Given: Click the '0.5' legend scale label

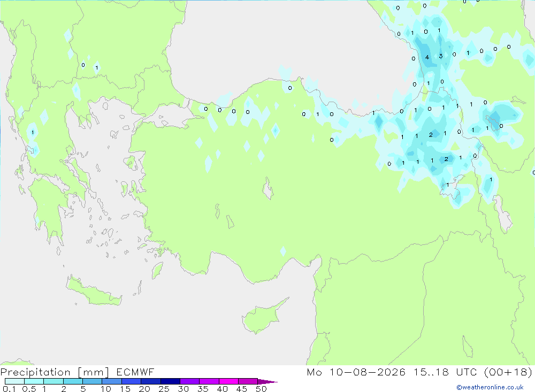Looking at the screenshot, I should [29, 389].
